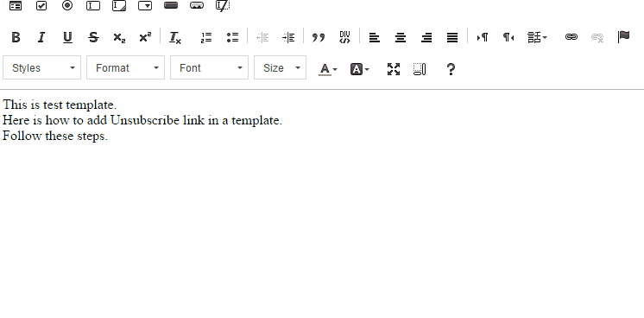Click the text 'Follow these steps.'
Image resolution: width=644 pixels, height=318 pixels.
click(x=55, y=137)
